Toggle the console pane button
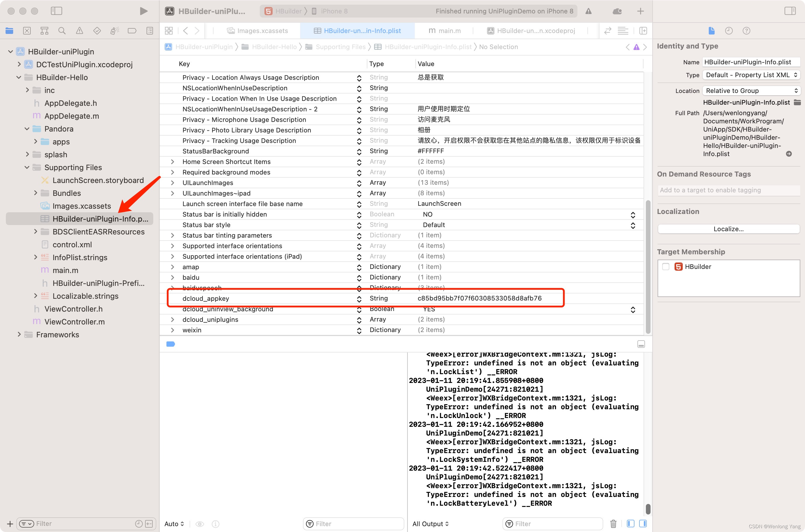The image size is (805, 532). click(643, 524)
